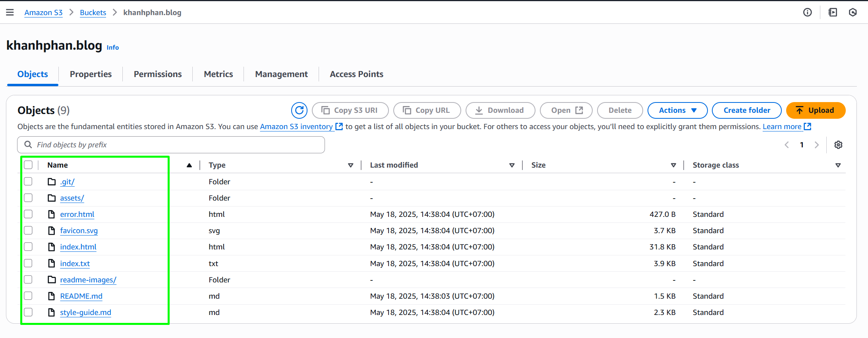Open Info link beside bucket name
Image resolution: width=868 pixels, height=338 pixels.
(x=113, y=47)
